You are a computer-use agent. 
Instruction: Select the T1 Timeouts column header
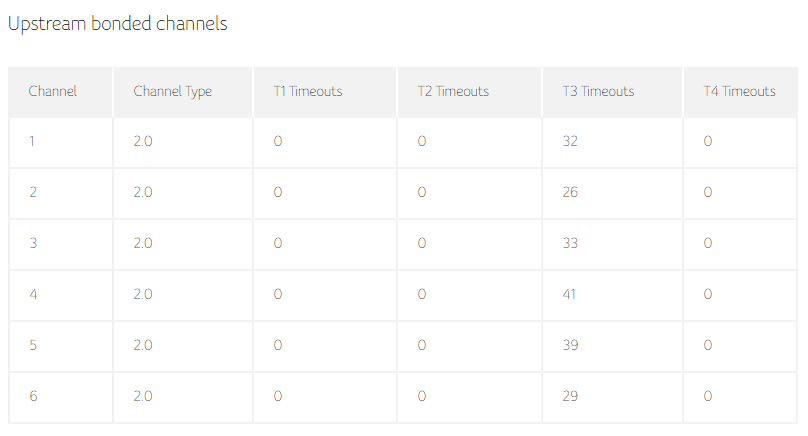pos(308,91)
